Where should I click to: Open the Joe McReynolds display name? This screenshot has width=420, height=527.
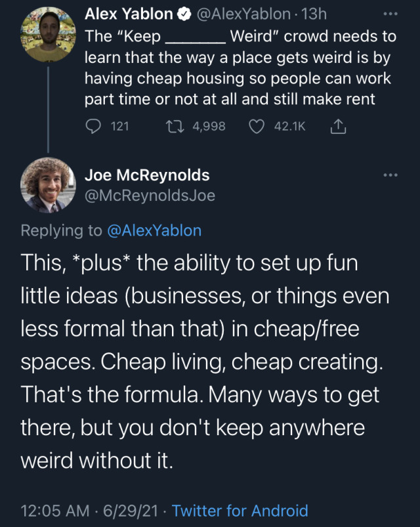point(147,175)
